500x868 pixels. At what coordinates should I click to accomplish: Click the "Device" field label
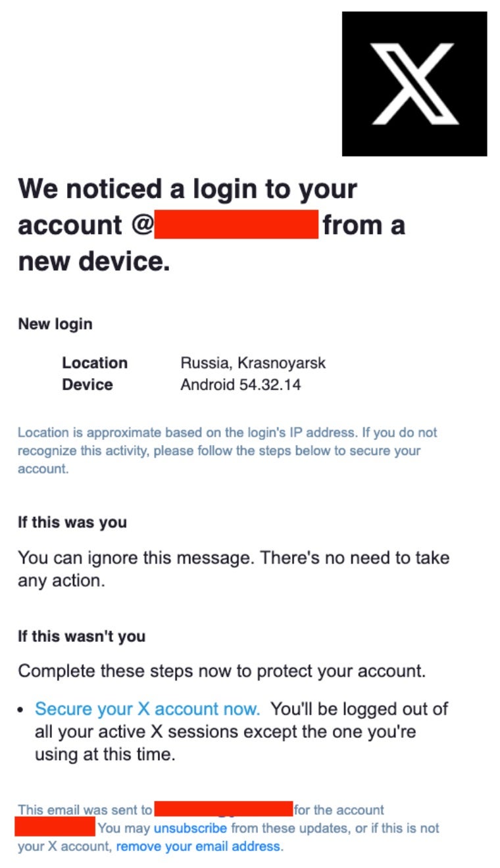coord(87,385)
